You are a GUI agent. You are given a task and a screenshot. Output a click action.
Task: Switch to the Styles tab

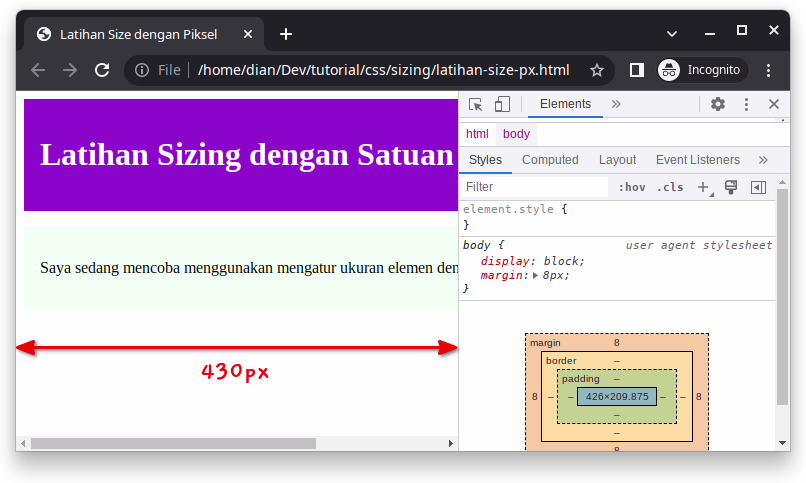tap(485, 160)
